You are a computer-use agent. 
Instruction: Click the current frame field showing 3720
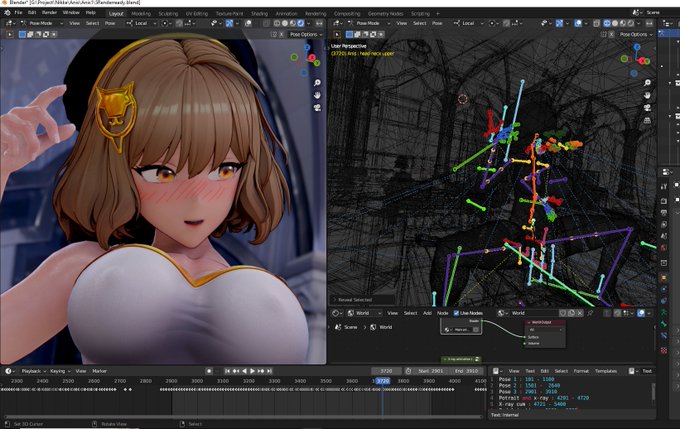coord(386,371)
